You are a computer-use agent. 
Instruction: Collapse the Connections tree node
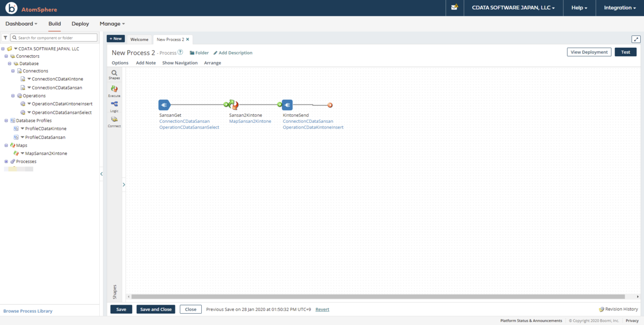[x=13, y=71]
